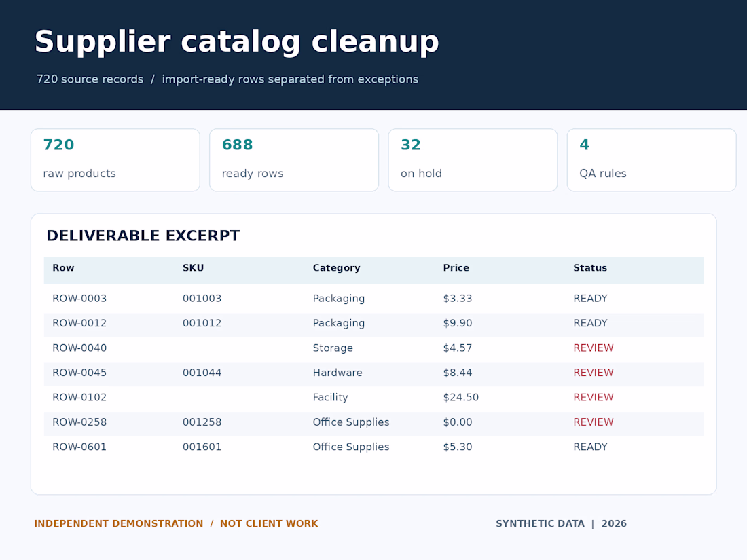
Task: Click the $24.50 price
Action: 460,398
